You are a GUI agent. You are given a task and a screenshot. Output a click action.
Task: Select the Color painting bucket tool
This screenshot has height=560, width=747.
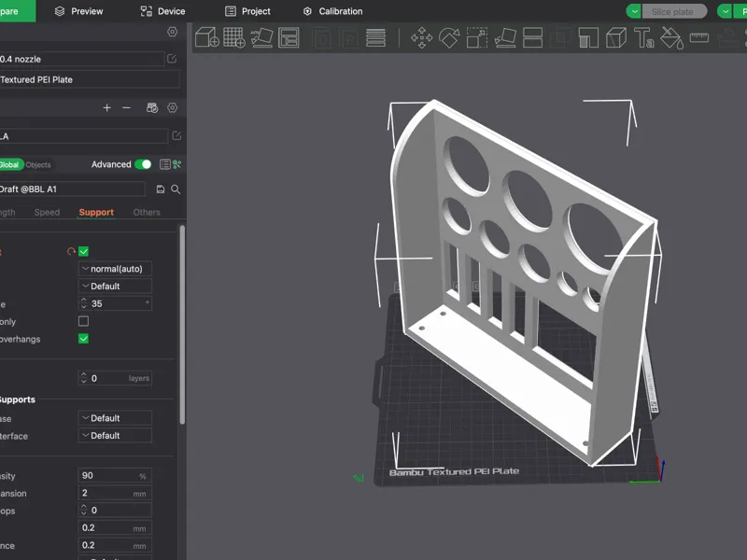point(671,37)
